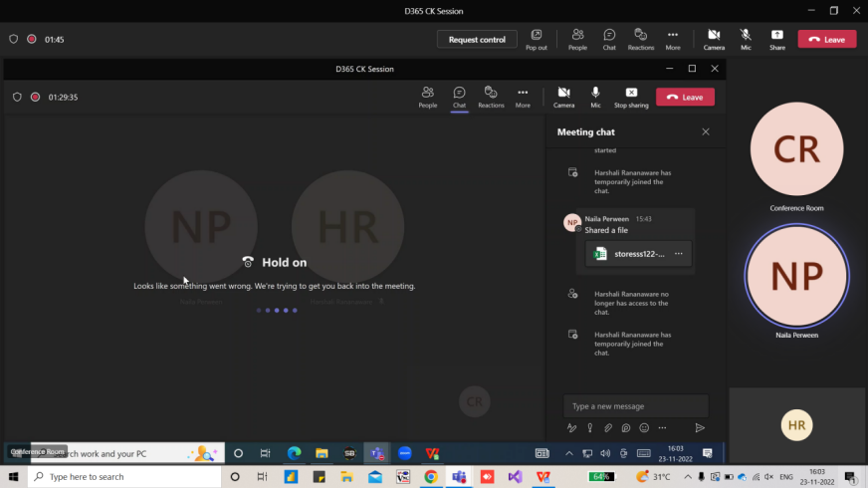The width and height of the screenshot is (868, 489).
Task: Open People panel in outer toolbar
Action: [x=577, y=39]
